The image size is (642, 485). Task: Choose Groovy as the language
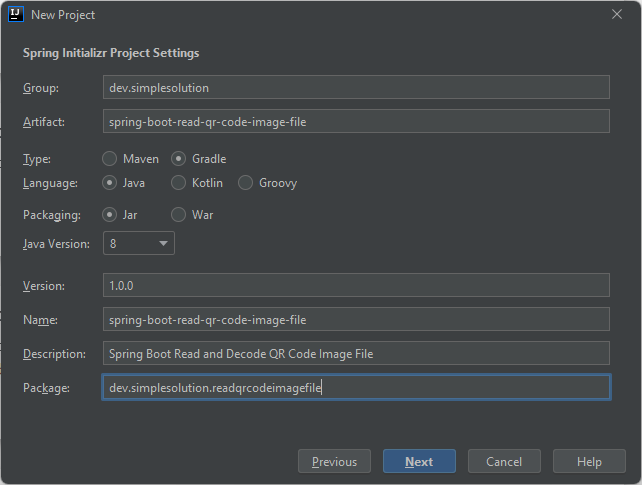coord(246,183)
